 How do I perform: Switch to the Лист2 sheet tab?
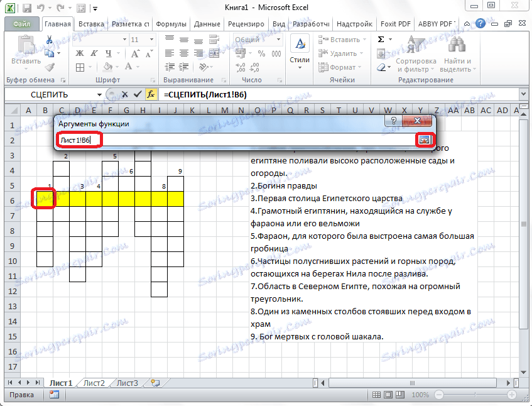[94, 383]
